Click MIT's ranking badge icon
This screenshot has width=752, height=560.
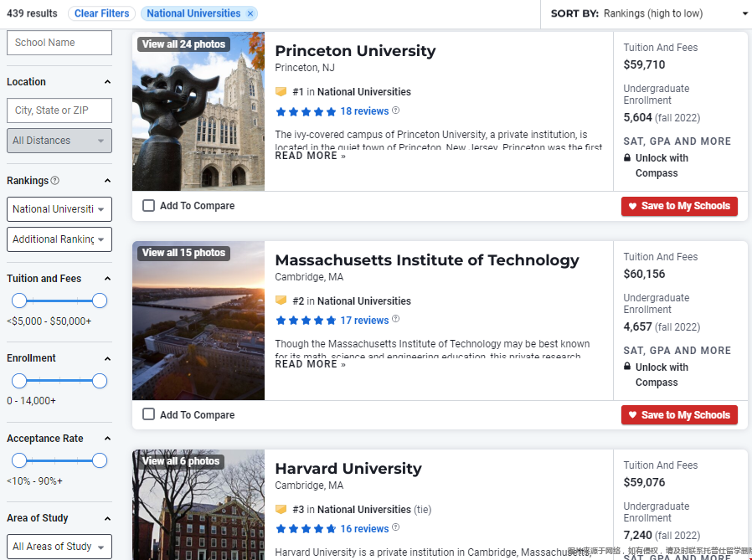pos(281,301)
